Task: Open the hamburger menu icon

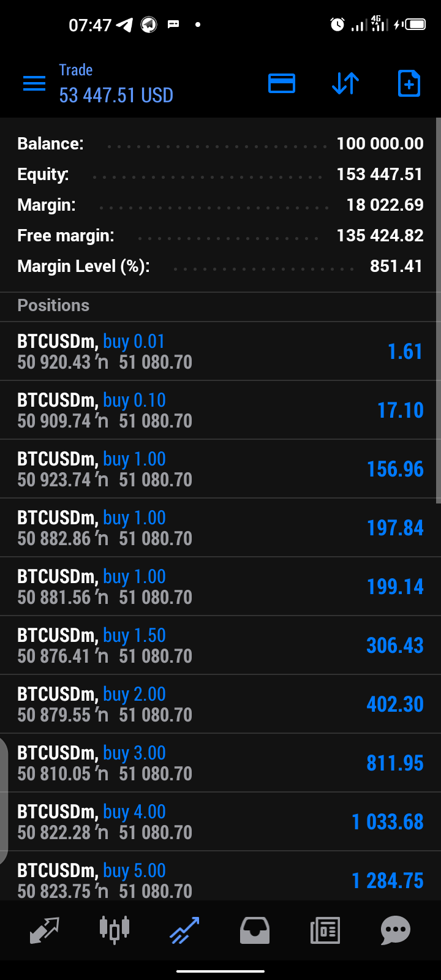Action: (34, 83)
